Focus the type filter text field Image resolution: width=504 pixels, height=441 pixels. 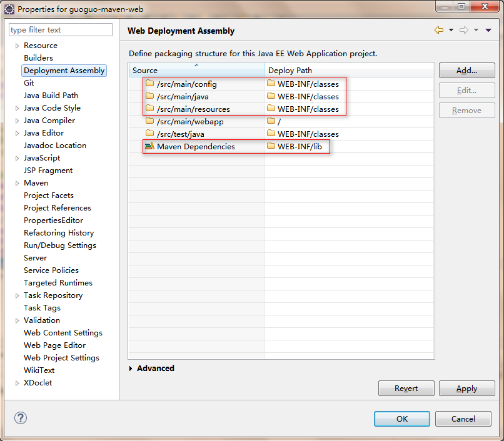click(61, 29)
